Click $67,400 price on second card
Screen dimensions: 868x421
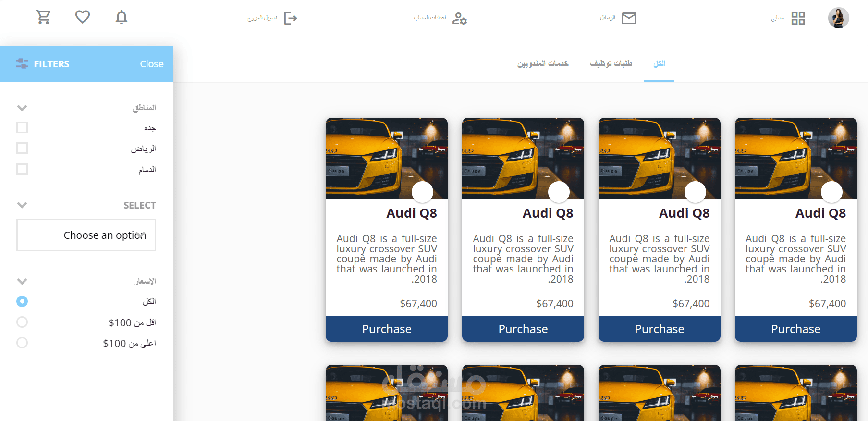pyautogui.click(x=555, y=304)
